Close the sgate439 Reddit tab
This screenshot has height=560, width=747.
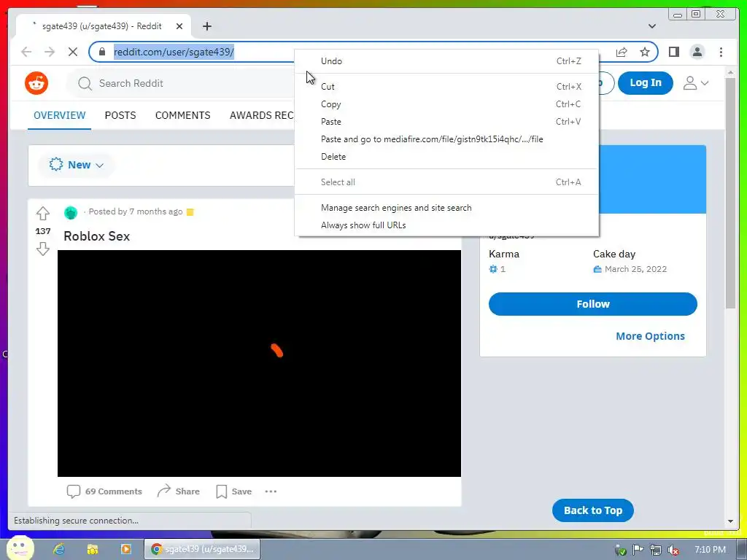click(x=179, y=26)
